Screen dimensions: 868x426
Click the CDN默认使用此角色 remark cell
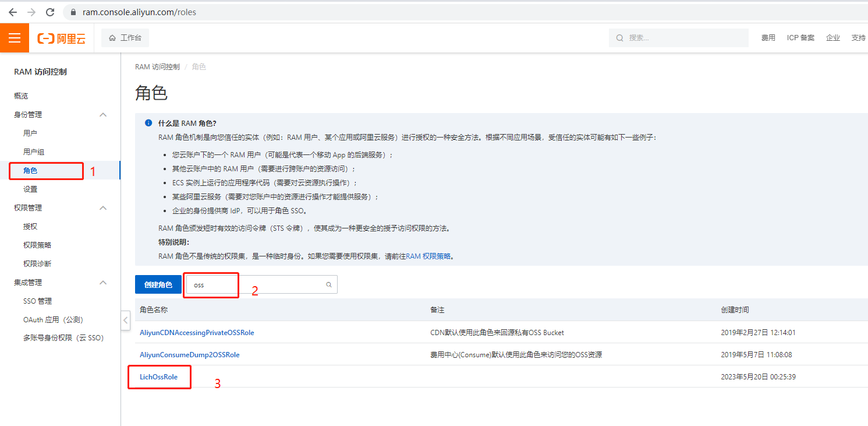[497, 332]
